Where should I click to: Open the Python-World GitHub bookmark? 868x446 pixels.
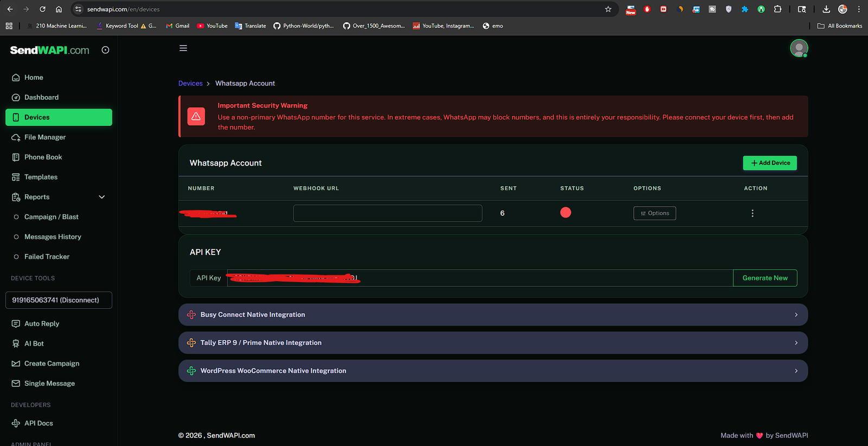point(303,26)
